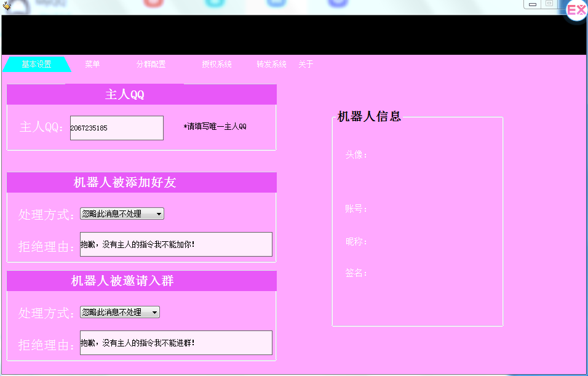
Task: Click the purple icon in the title bar
Action: (336, 2)
